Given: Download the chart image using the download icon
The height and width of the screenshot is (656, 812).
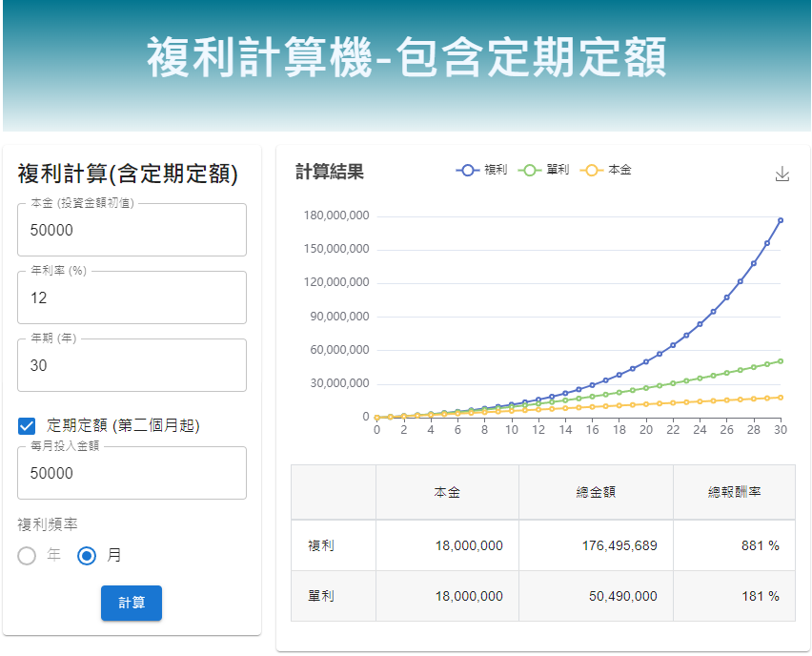Looking at the screenshot, I should click(782, 174).
